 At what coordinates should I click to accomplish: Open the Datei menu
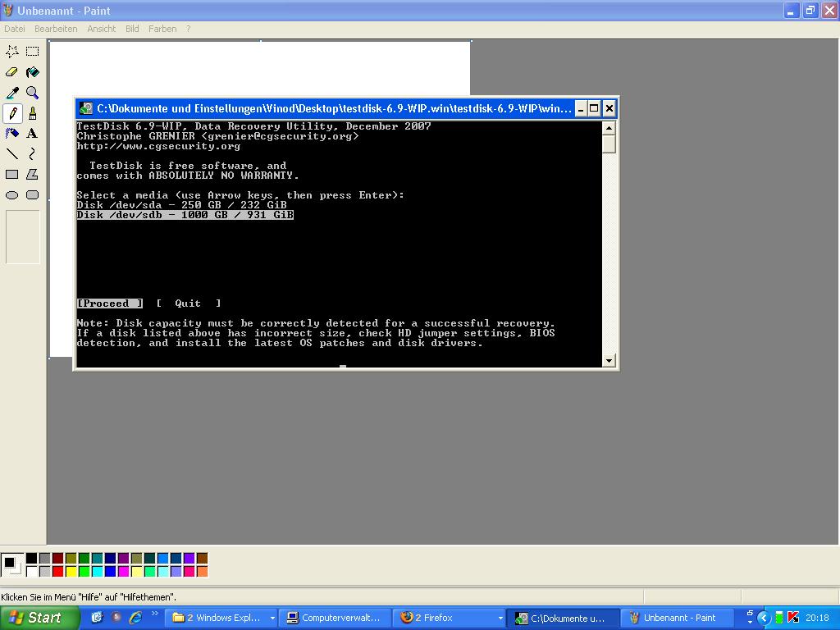pyautogui.click(x=15, y=29)
